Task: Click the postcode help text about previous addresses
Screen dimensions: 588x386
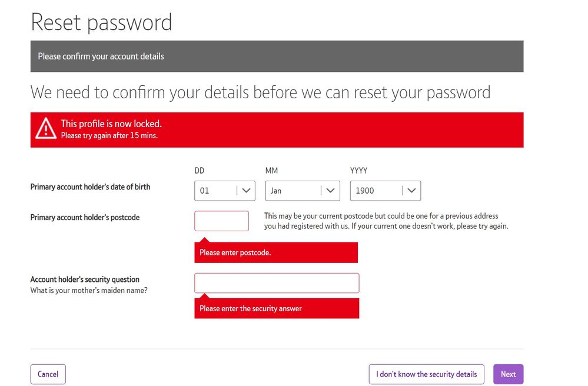Action: point(387,221)
